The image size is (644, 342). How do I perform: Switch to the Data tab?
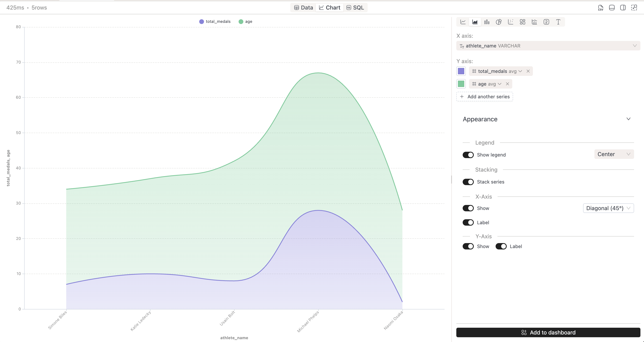coord(304,8)
